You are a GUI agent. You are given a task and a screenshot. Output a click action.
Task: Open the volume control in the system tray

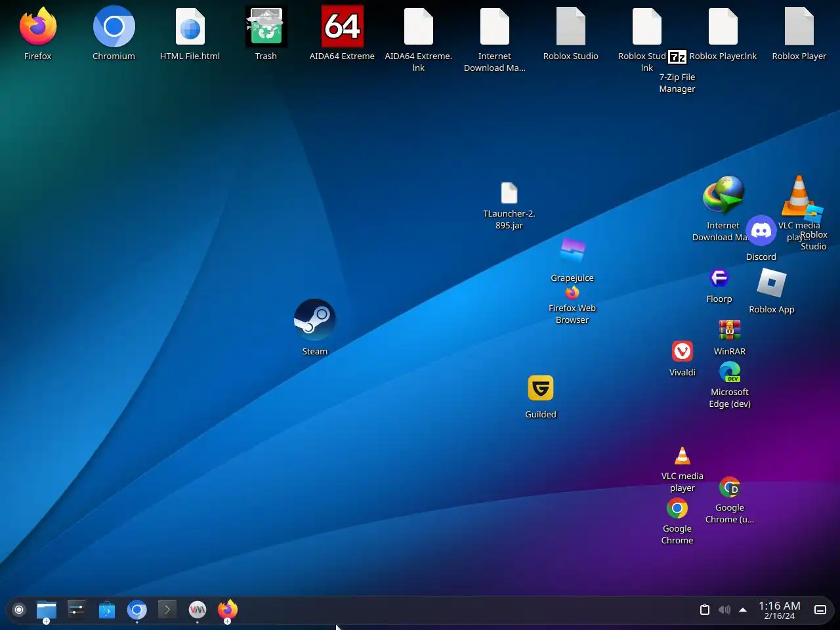tap(724, 610)
